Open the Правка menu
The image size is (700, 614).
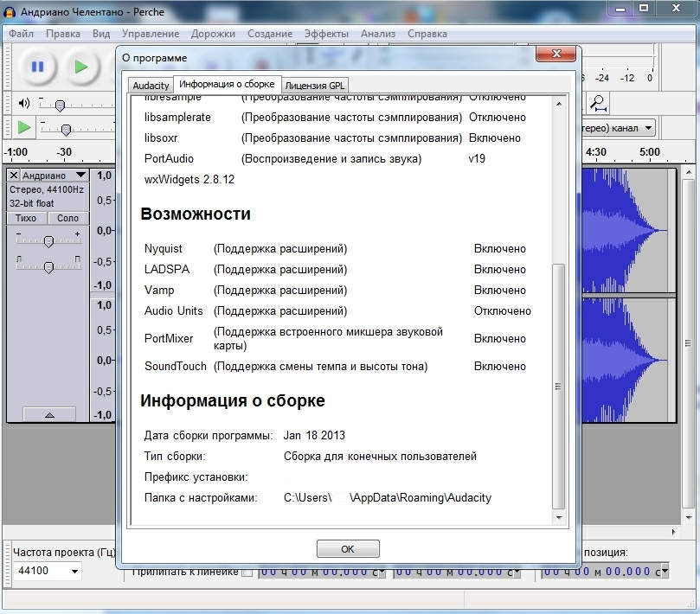[x=63, y=34]
